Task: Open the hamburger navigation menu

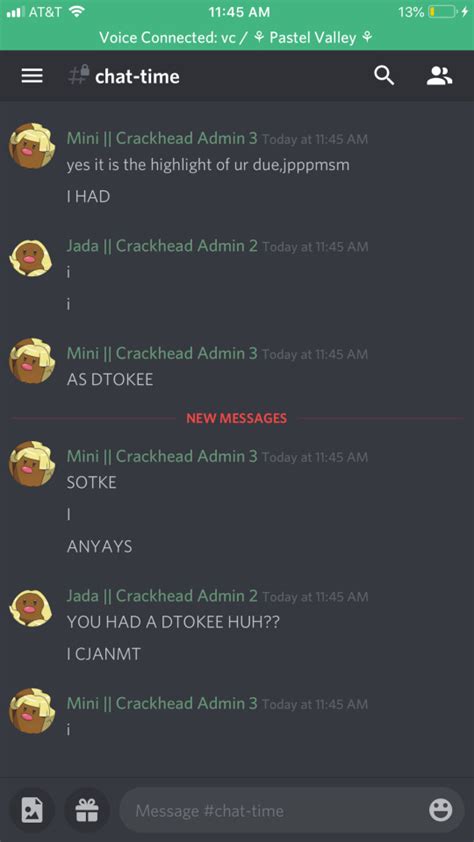Action: [x=32, y=76]
